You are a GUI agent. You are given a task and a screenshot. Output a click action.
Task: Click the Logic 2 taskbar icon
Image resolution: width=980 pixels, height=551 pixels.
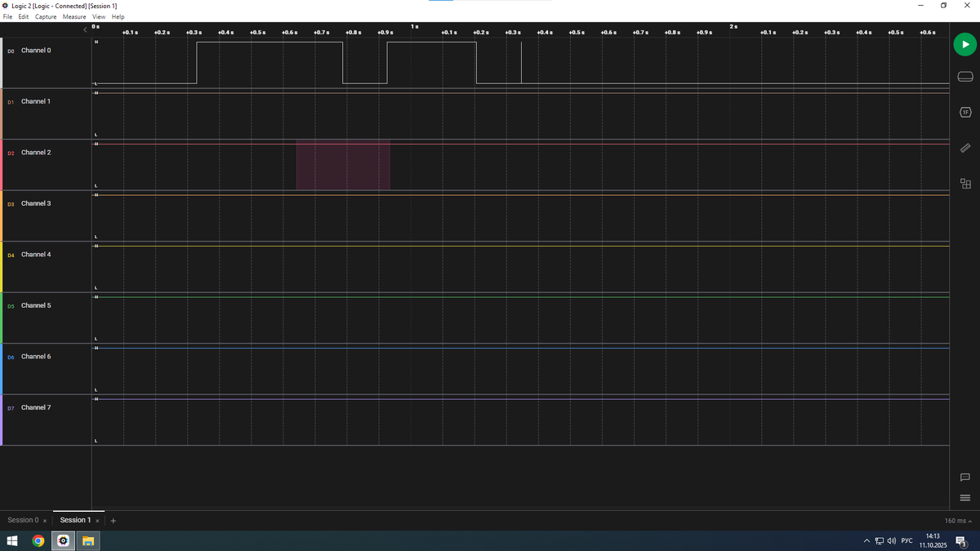click(x=63, y=540)
